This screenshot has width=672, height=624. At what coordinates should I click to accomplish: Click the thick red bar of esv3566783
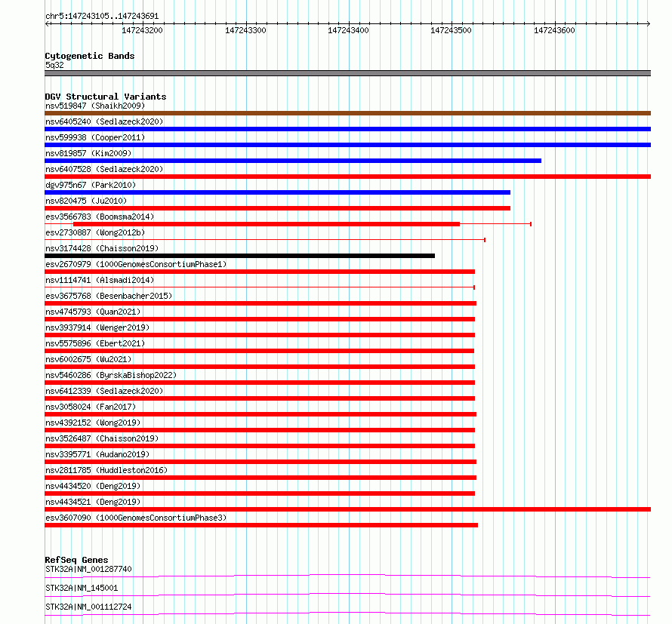point(267,224)
